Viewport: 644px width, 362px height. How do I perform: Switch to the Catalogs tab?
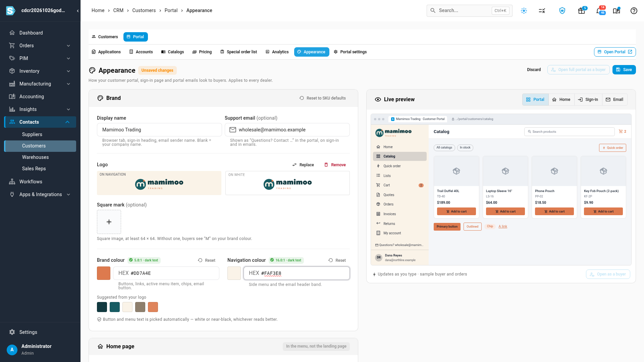click(172, 52)
